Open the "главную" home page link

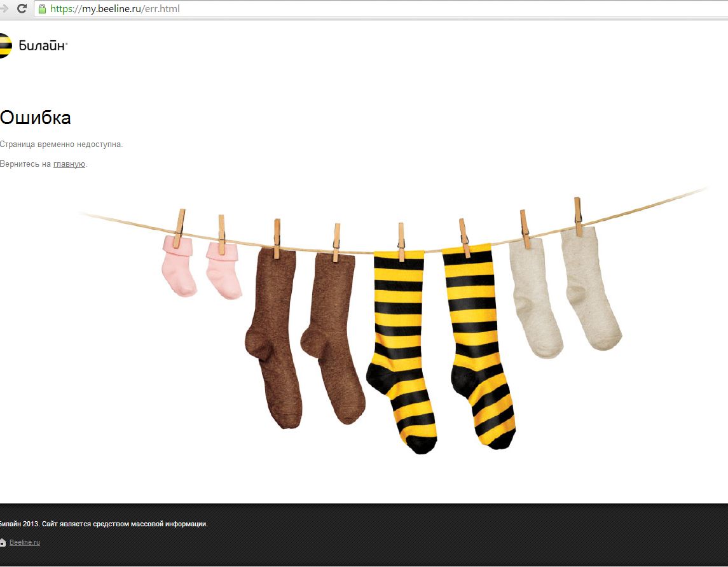point(69,164)
